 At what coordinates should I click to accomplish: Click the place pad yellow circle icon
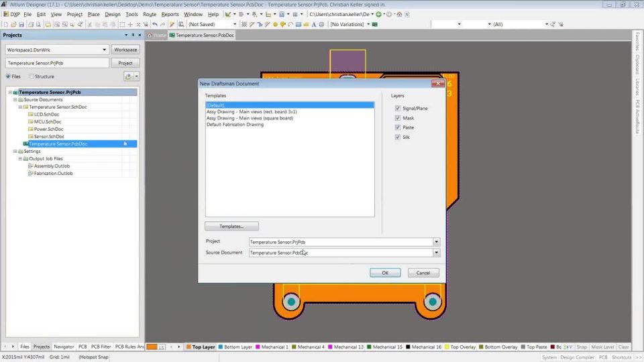point(275,25)
